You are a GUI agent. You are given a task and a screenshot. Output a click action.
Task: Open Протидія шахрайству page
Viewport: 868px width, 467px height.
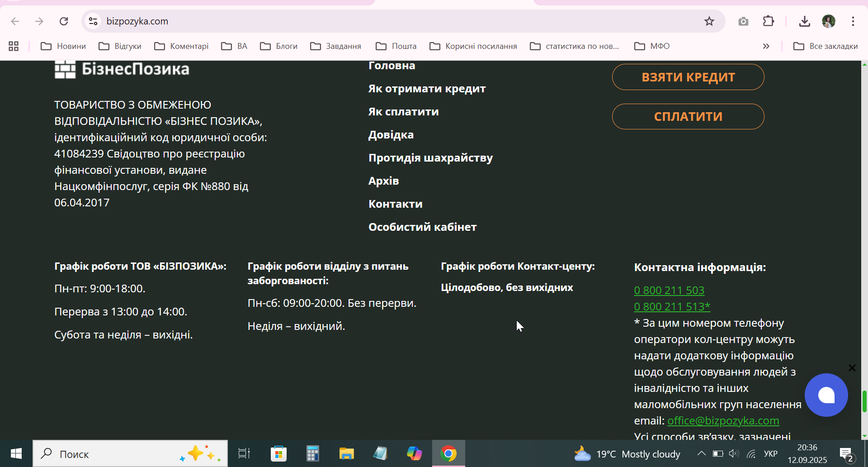coord(430,158)
